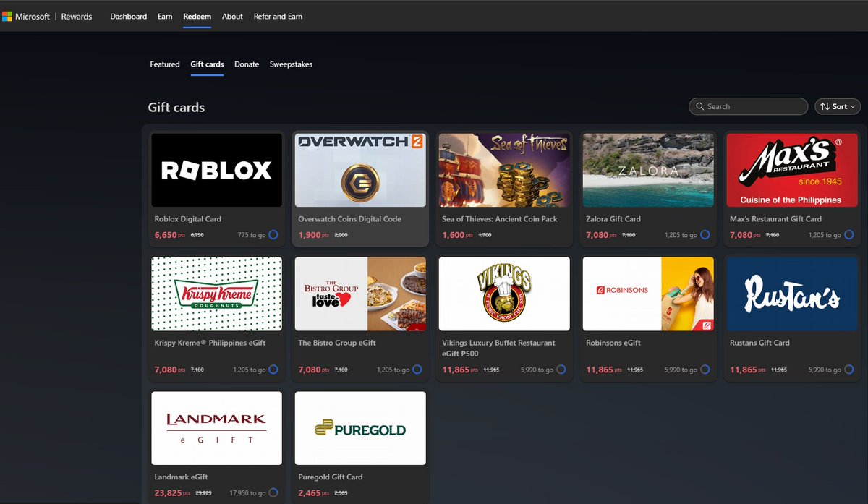Click the 17,950 to go text
The image size is (868, 504).
click(247, 493)
